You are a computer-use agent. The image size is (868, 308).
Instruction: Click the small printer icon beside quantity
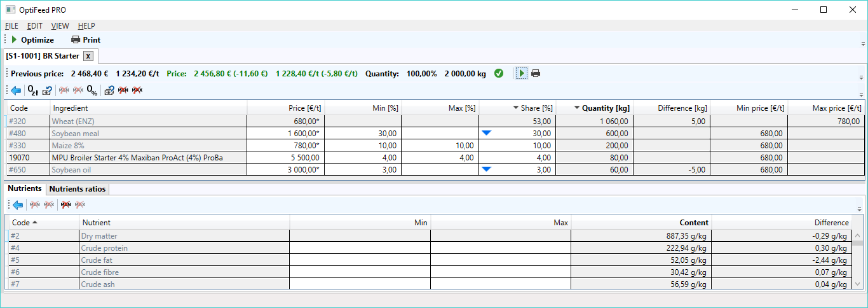[x=536, y=73]
